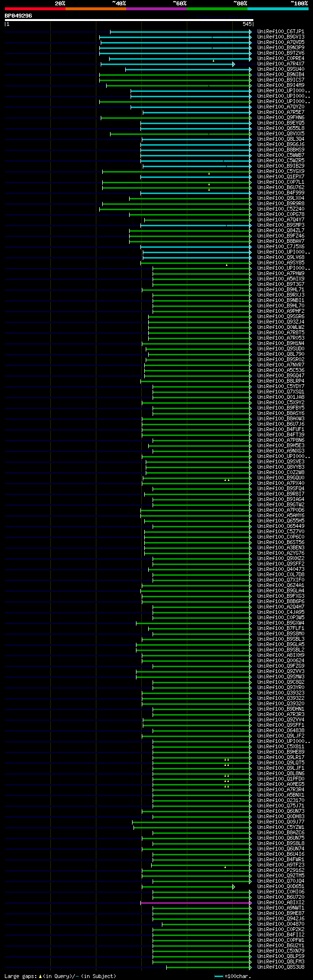Click the gap marker in UniRef100_B6U762 row
This screenshot has width=313, height=980.
209,190
